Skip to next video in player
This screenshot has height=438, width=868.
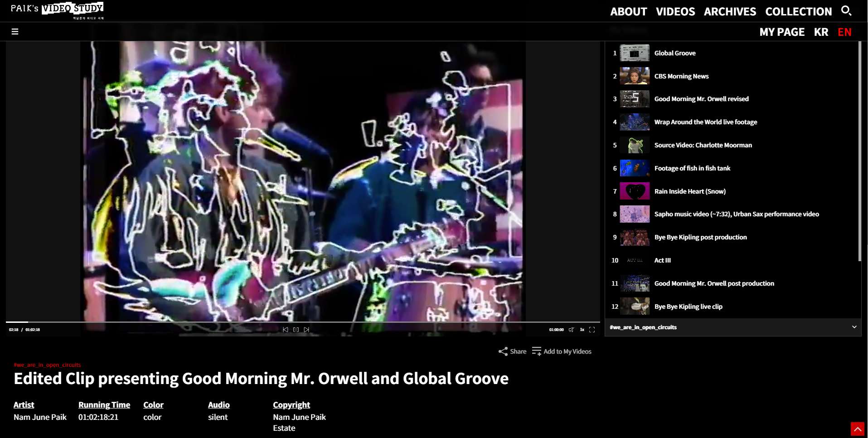(307, 330)
